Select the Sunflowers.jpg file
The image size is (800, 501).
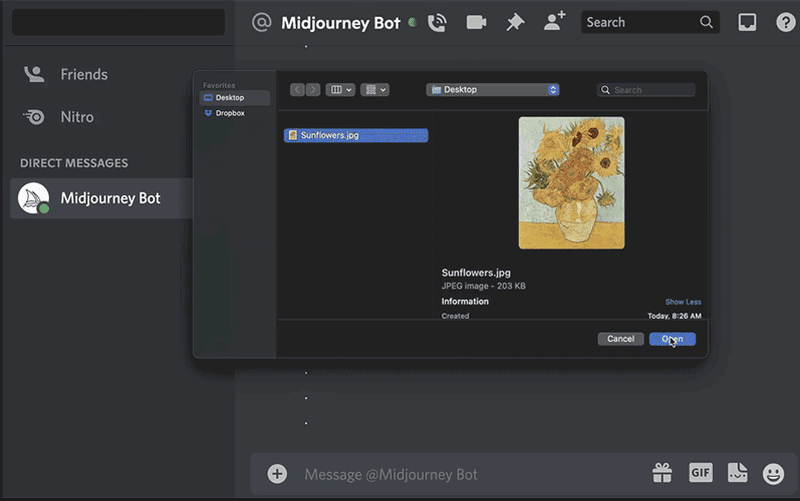pyautogui.click(x=355, y=135)
